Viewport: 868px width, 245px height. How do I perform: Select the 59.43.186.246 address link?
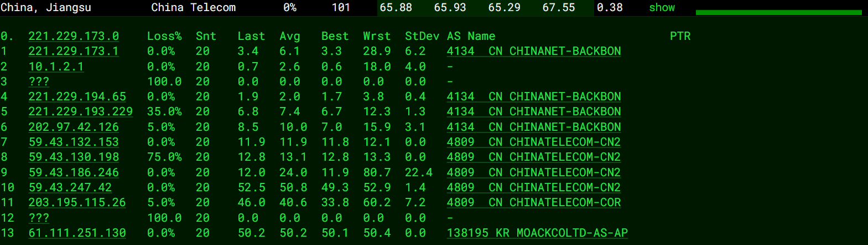(x=74, y=172)
